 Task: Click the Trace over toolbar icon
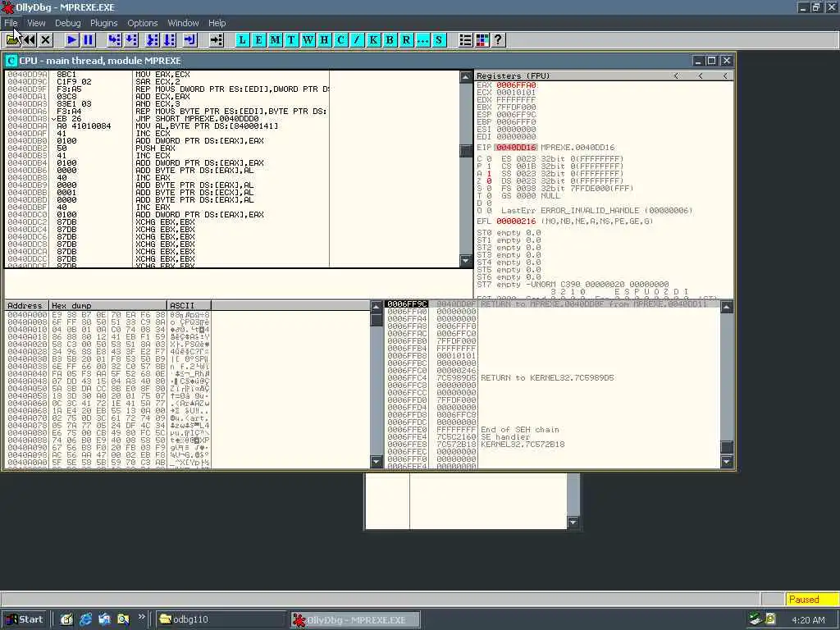tap(169, 39)
